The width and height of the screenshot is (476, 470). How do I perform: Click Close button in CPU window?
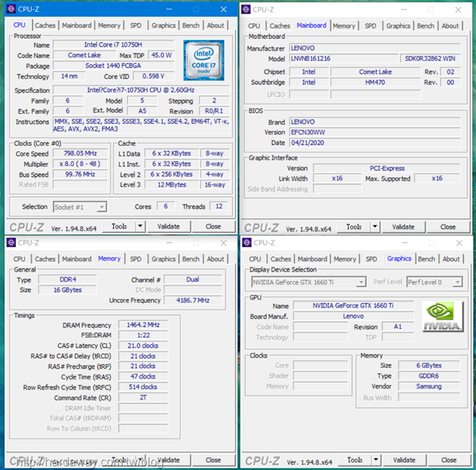click(213, 226)
